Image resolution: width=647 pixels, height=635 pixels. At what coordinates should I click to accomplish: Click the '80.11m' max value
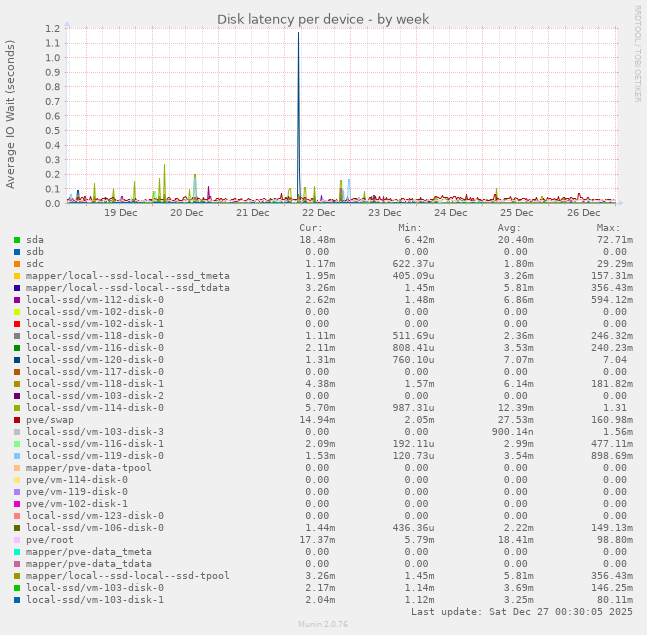tap(615, 600)
